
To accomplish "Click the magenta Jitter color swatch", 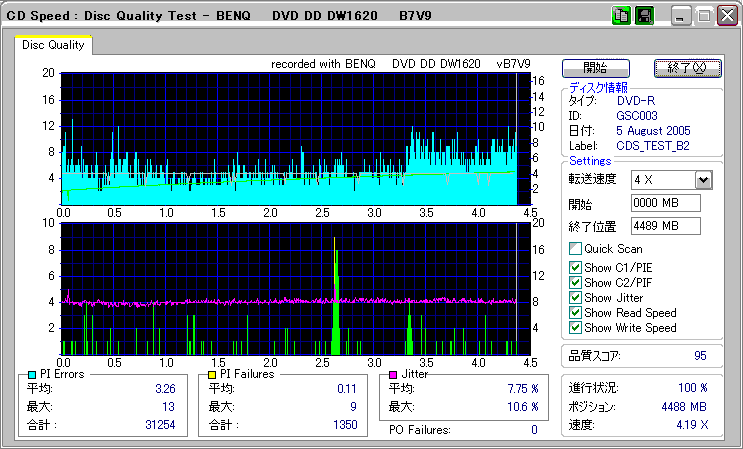I will (393, 375).
